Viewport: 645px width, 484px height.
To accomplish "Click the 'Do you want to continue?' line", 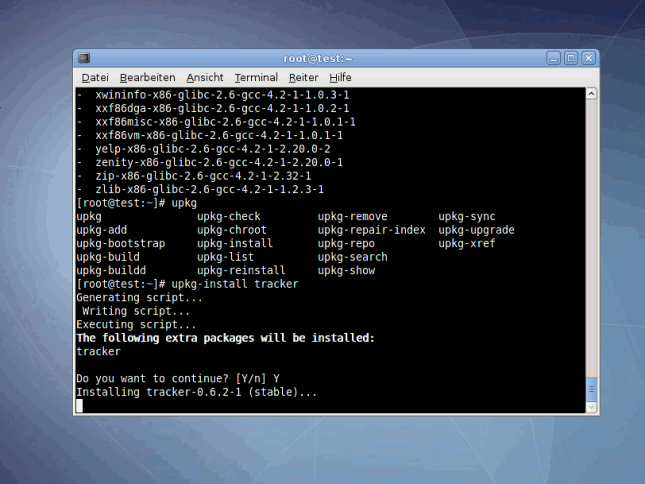I will (x=178, y=379).
